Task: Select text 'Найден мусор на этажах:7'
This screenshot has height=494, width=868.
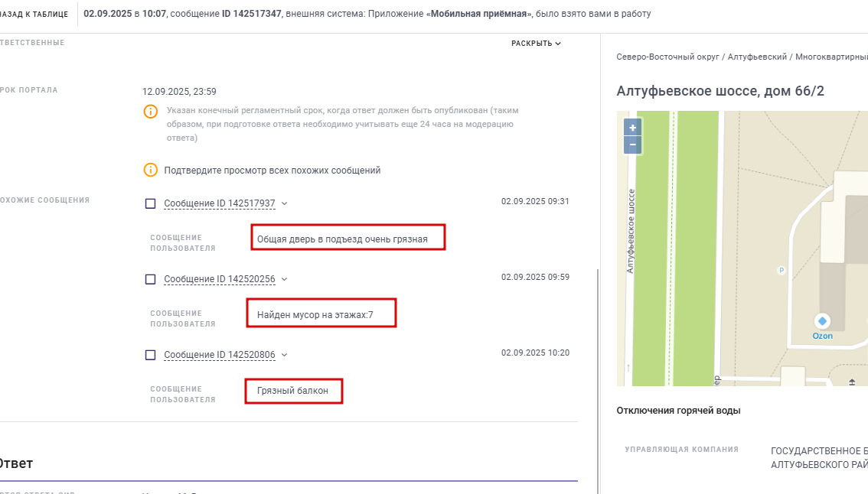Action: coord(315,315)
